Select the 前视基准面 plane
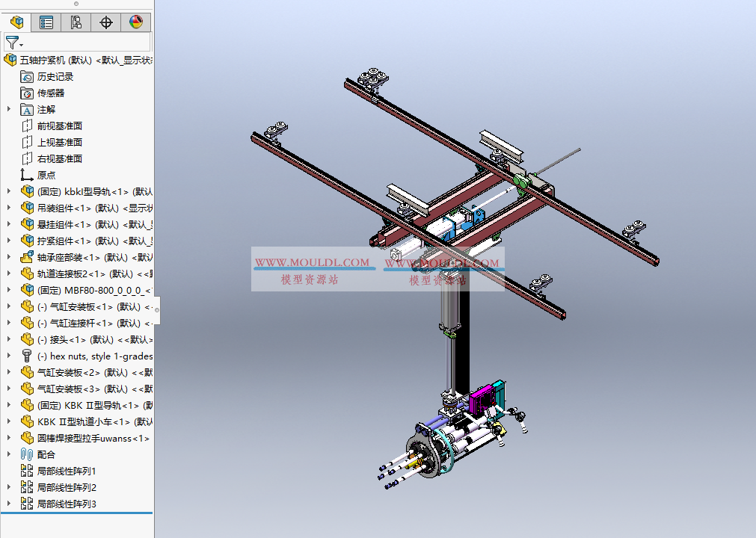756x538 pixels. point(59,126)
